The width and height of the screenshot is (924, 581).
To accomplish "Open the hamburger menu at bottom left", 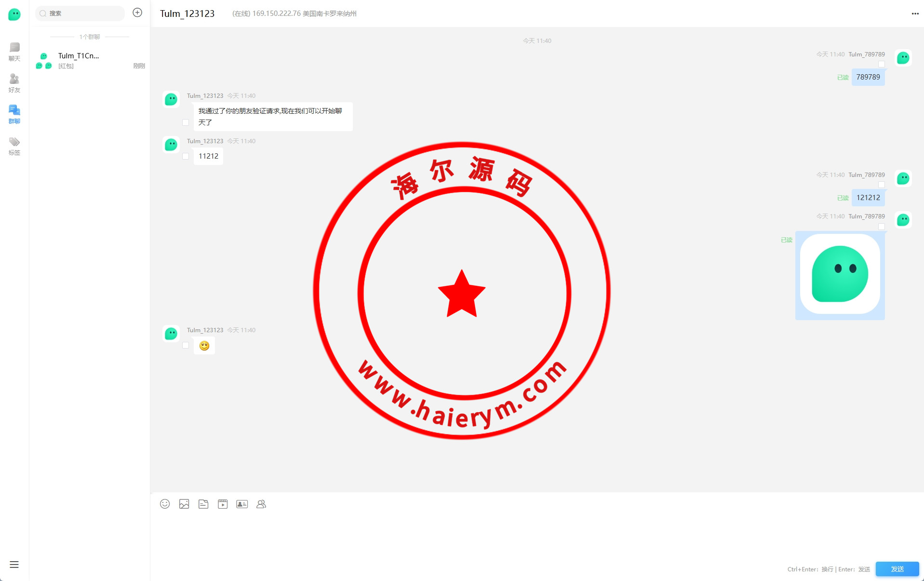I will coord(14,565).
